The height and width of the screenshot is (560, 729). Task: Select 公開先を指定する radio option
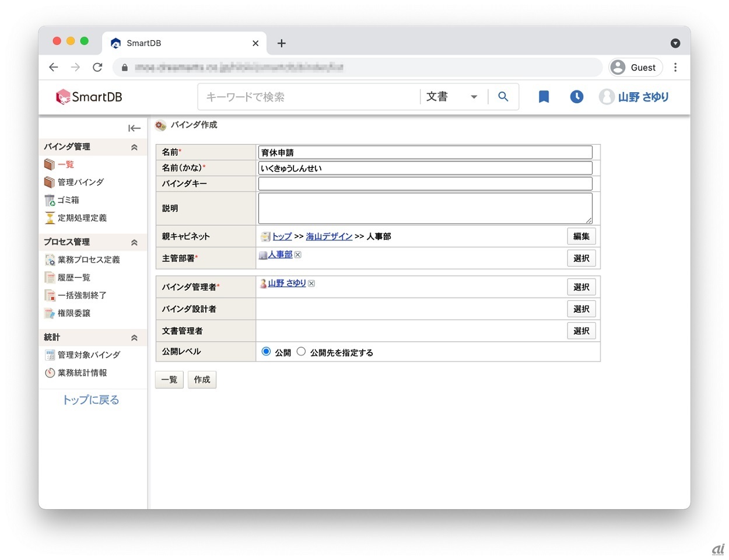[x=301, y=352]
